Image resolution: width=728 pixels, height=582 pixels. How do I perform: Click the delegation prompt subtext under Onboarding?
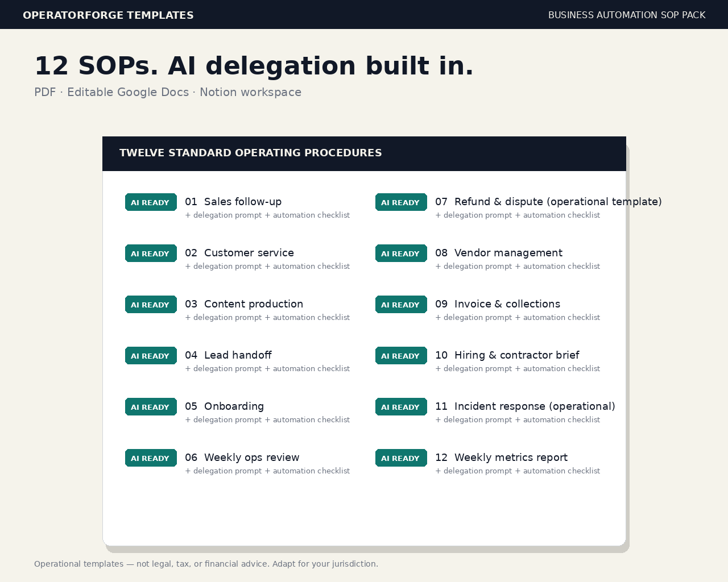[267, 420]
